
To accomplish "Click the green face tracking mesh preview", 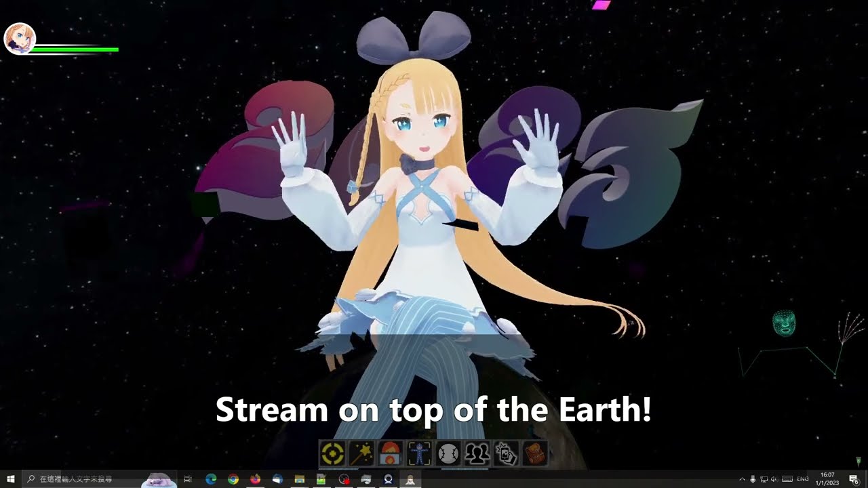I will click(784, 323).
